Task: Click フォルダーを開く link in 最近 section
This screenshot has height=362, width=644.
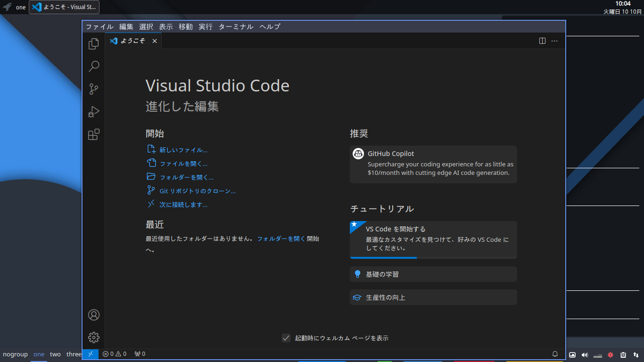Action: 281,239
